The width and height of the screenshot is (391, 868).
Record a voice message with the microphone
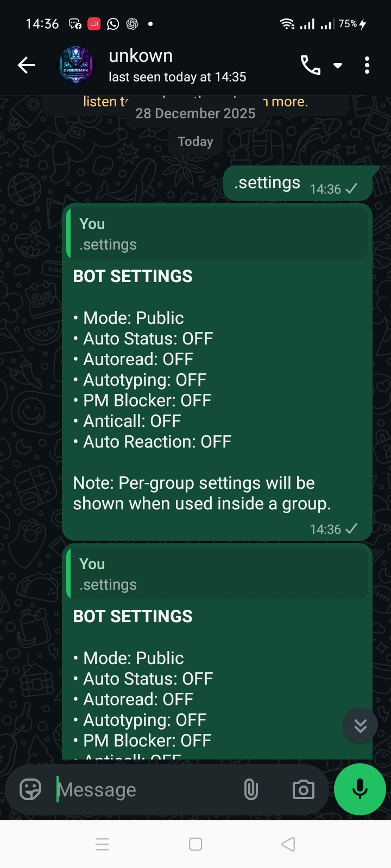360,789
